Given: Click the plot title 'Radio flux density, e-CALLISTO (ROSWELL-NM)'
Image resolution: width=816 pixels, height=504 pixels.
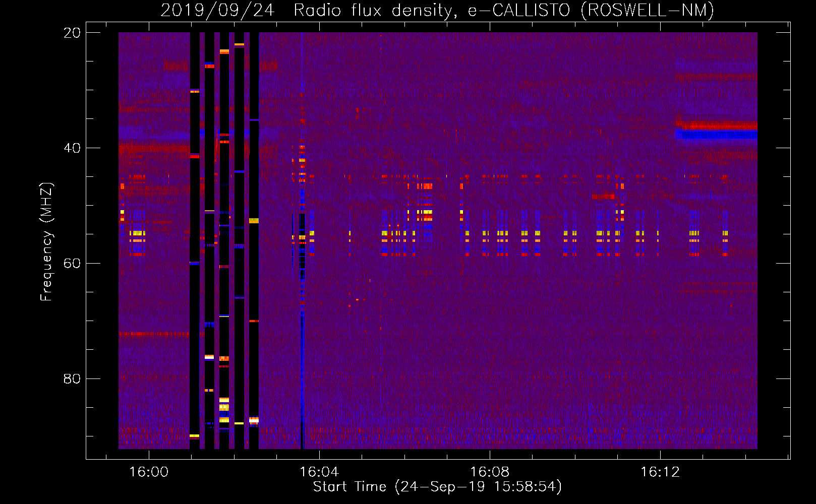Looking at the screenshot, I should [x=504, y=10].
